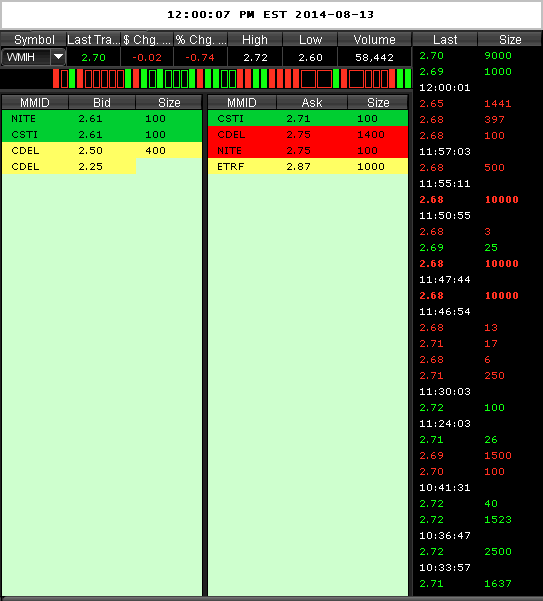
Task: Click the 12:00:01 timestamp in trades list
Action: (445, 87)
